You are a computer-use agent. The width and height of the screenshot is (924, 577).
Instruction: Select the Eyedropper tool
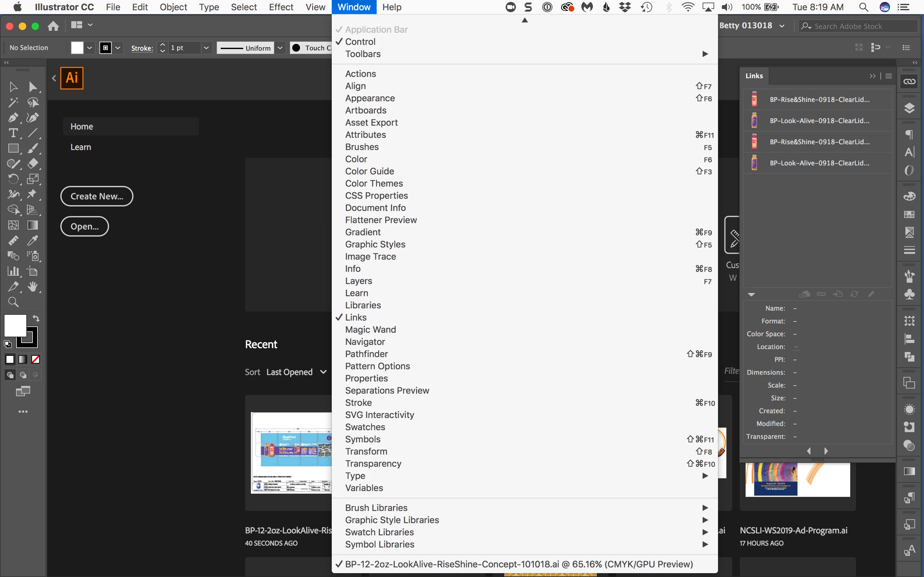tap(33, 240)
